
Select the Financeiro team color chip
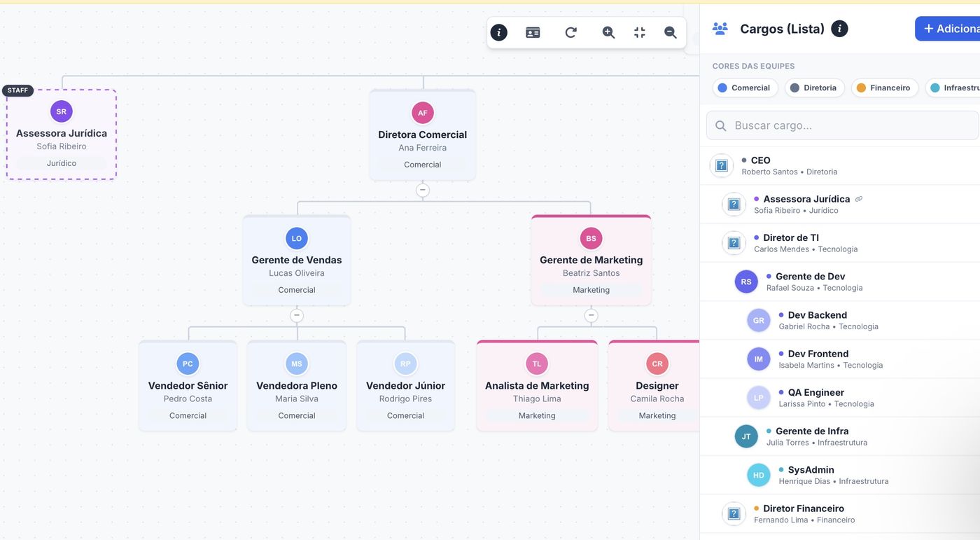[883, 88]
